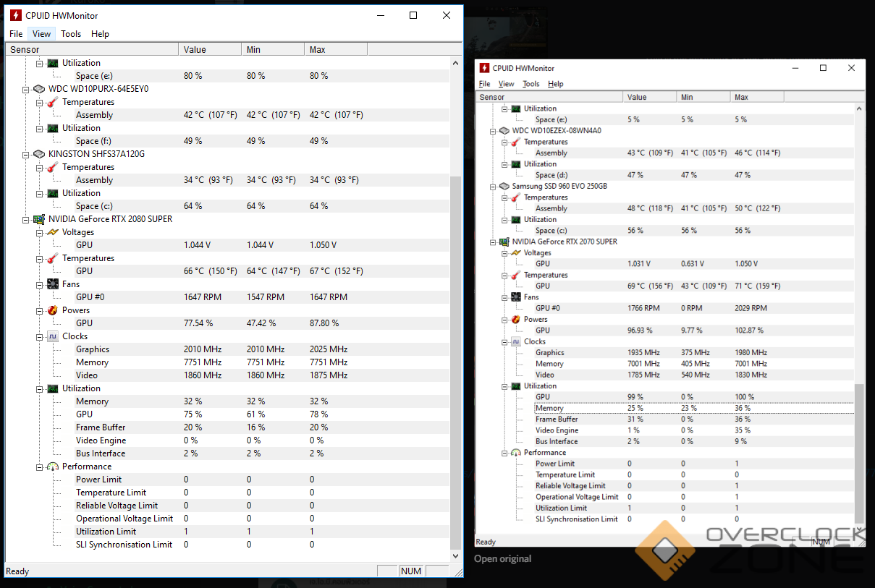This screenshot has height=588, width=875.
Task: Collapse the NVIDIA GeForce RTX 2070 SUPER node
Action: (x=493, y=242)
